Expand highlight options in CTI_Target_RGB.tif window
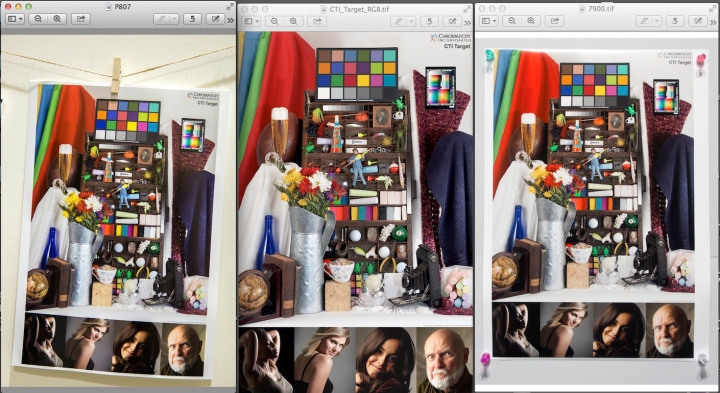This screenshot has height=393, width=720. point(411,21)
